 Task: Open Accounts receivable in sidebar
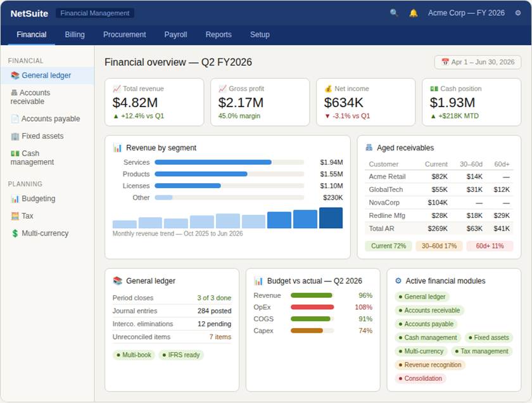point(47,97)
